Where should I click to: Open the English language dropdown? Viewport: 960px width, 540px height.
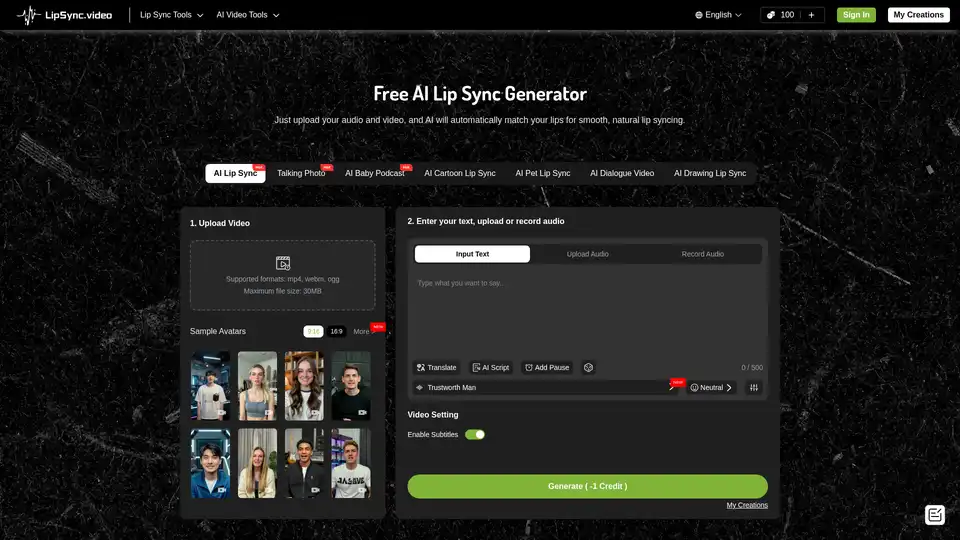tap(718, 15)
